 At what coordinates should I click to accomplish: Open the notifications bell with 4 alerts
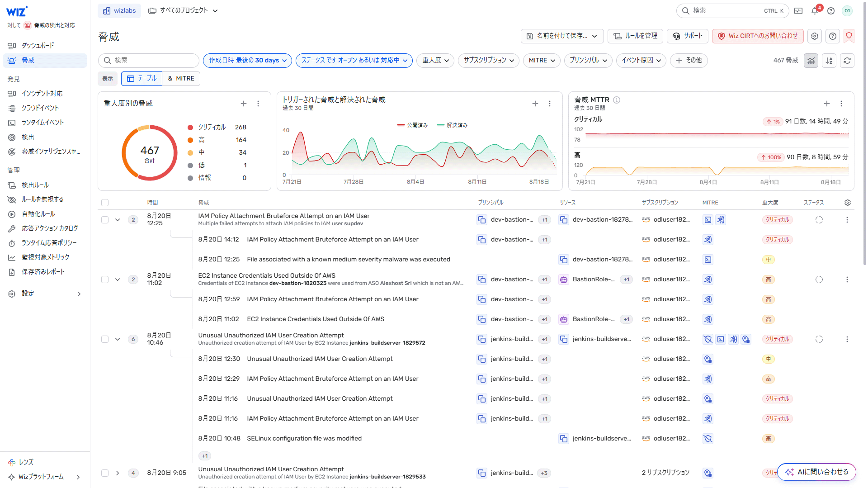814,10
